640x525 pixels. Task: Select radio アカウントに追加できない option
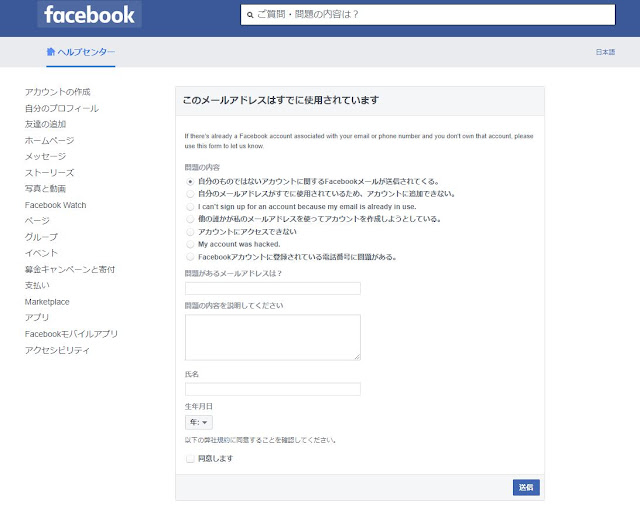190,194
